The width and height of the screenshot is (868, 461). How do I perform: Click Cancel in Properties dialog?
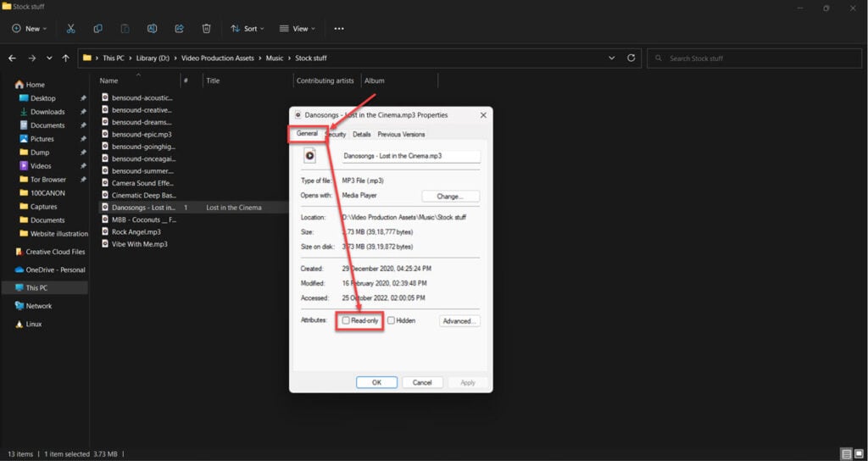tap(422, 382)
